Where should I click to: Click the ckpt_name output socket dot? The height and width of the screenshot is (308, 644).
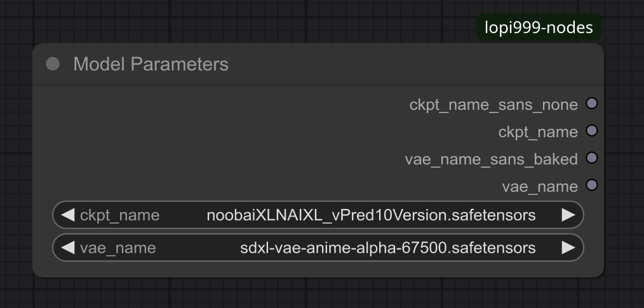coord(591,131)
